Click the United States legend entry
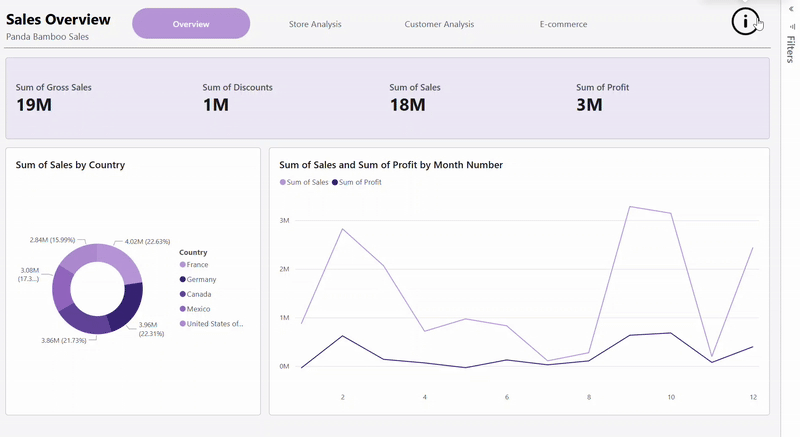This screenshot has height=437, width=800. (214, 324)
